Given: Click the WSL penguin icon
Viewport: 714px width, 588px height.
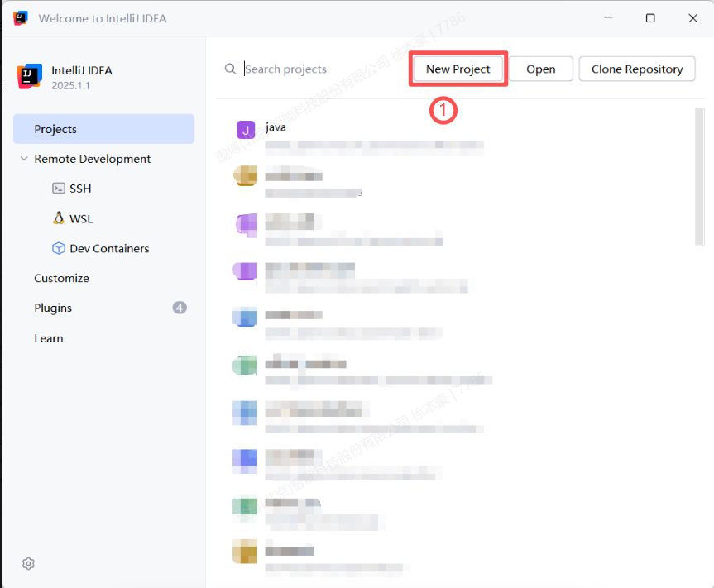Looking at the screenshot, I should 59,218.
